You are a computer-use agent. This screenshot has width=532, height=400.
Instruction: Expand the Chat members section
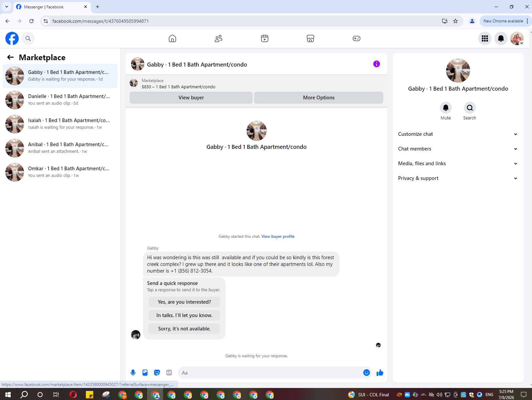point(458,149)
